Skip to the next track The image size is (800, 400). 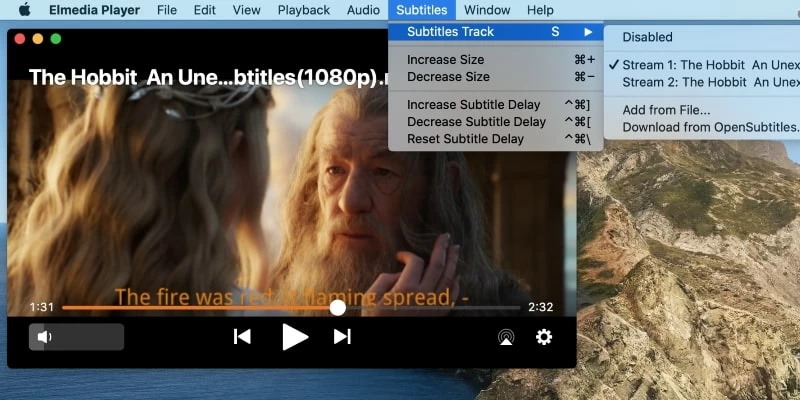[342, 337]
